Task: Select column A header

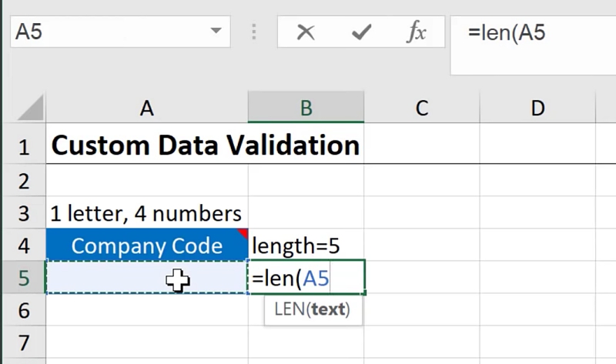Action: pyautogui.click(x=146, y=109)
